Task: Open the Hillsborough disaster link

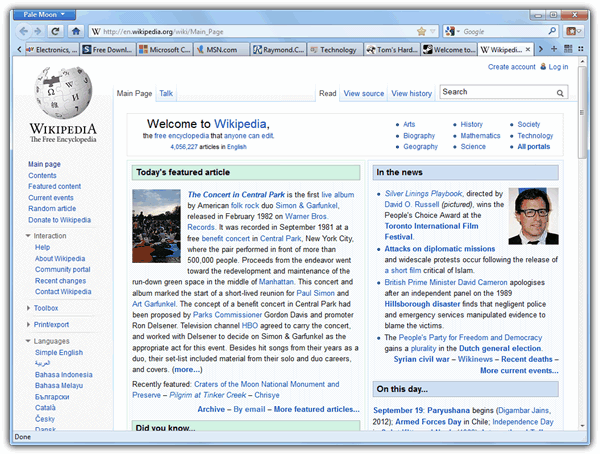Action: [x=422, y=304]
